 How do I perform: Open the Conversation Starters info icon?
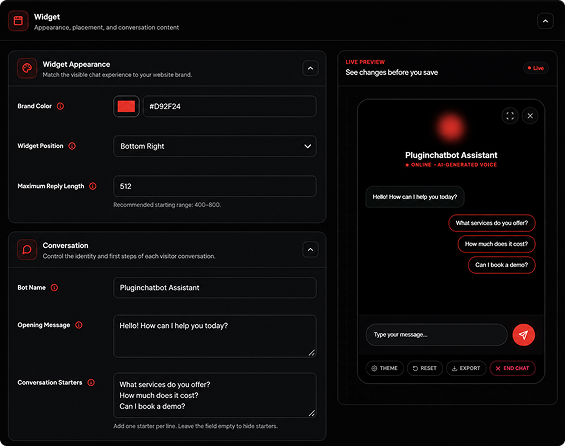click(x=91, y=382)
